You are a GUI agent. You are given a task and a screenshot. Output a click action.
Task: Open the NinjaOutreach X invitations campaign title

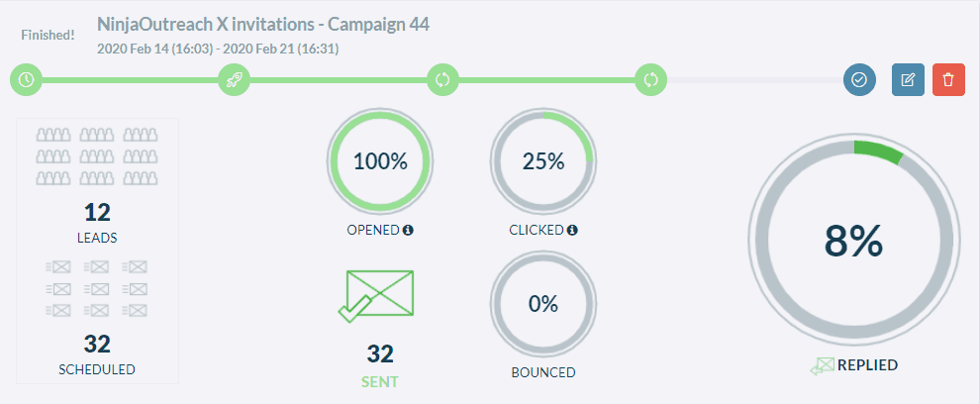tap(263, 25)
